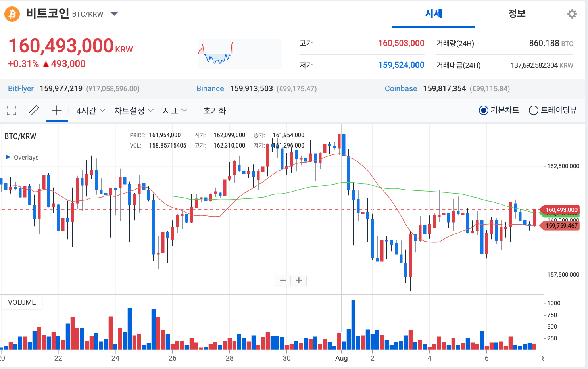588x369 pixels.
Task: Select the 기본차트 radio button
Action: pyautogui.click(x=483, y=110)
